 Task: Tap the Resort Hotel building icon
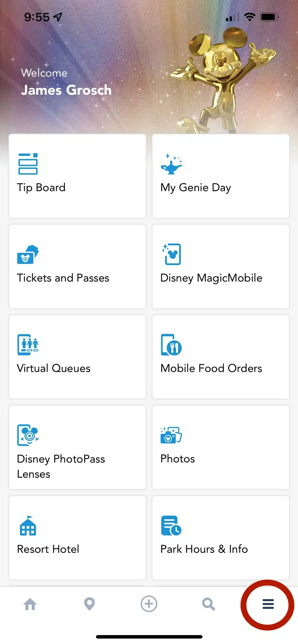click(x=28, y=526)
